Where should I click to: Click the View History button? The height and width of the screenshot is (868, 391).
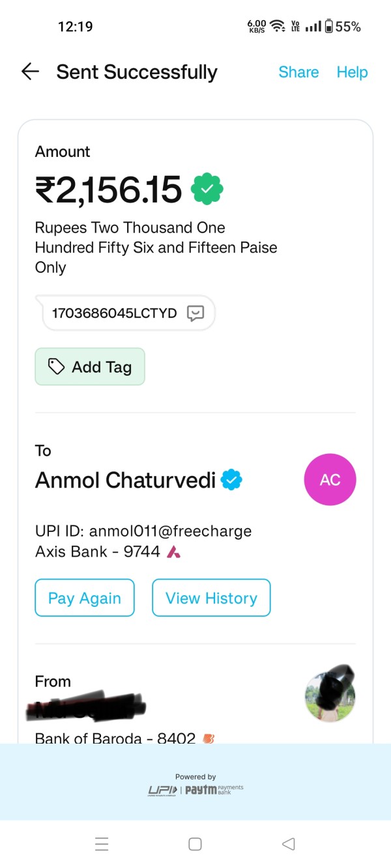click(211, 598)
